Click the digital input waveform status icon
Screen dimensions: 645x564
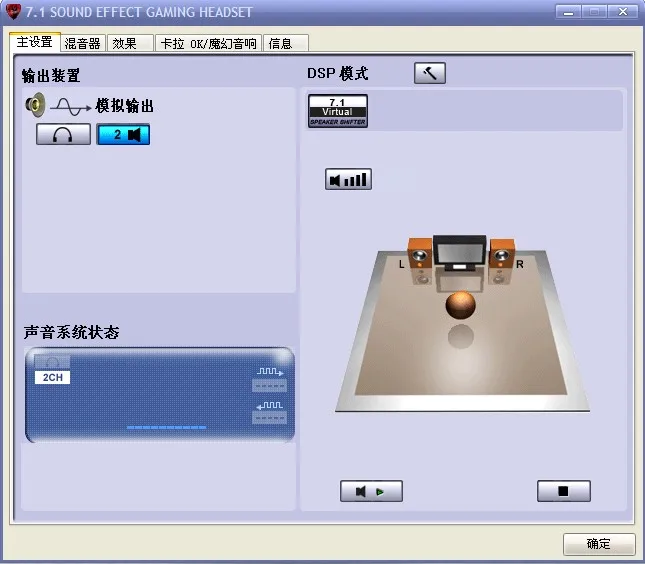270,406
